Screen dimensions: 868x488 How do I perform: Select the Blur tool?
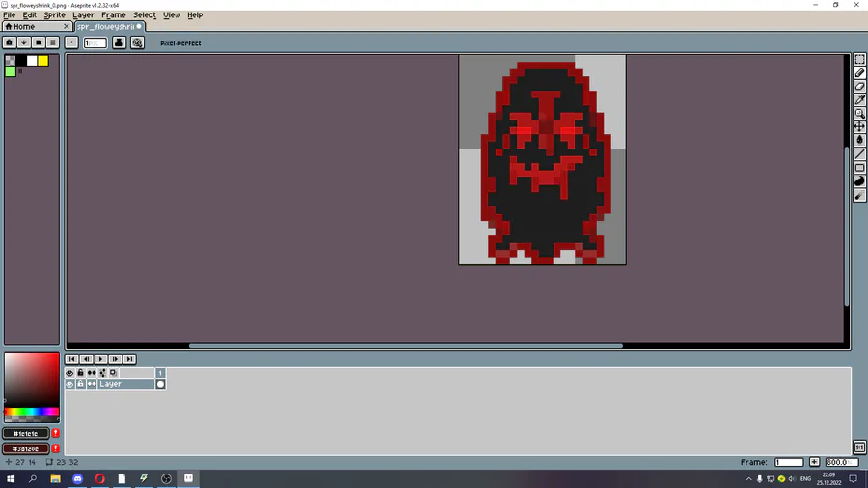(859, 196)
